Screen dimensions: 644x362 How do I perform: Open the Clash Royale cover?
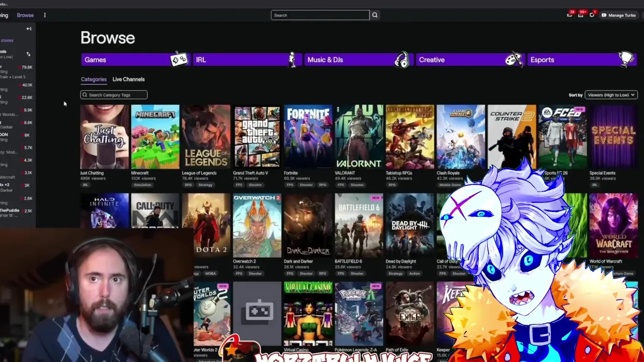(x=461, y=137)
